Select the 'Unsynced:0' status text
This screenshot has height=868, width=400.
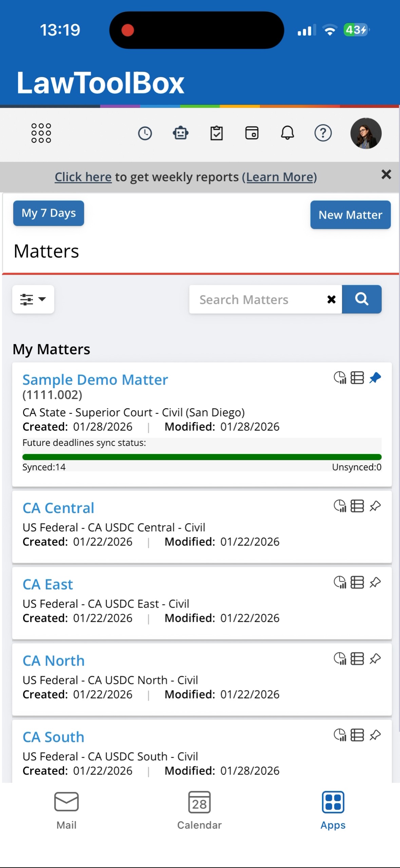coord(357,467)
